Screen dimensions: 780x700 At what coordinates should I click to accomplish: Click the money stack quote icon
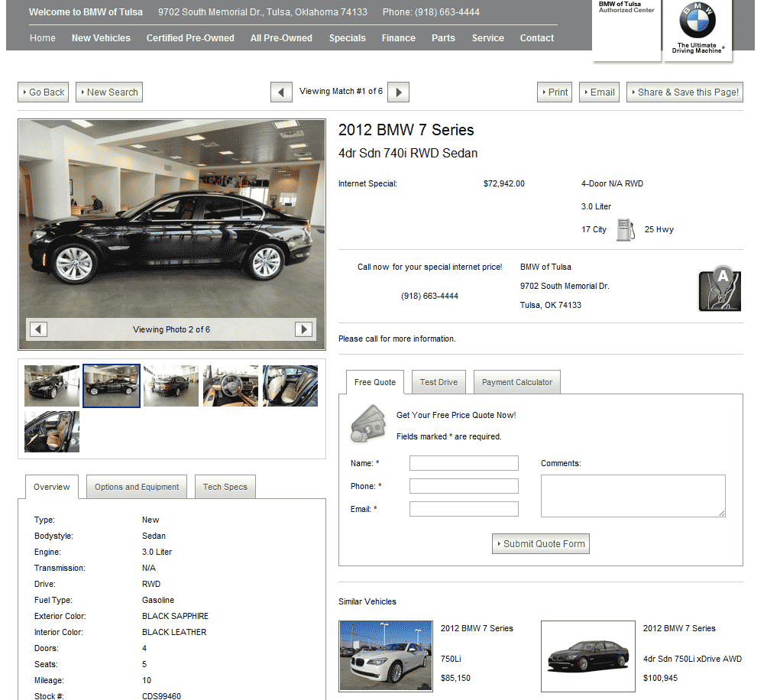click(x=368, y=424)
